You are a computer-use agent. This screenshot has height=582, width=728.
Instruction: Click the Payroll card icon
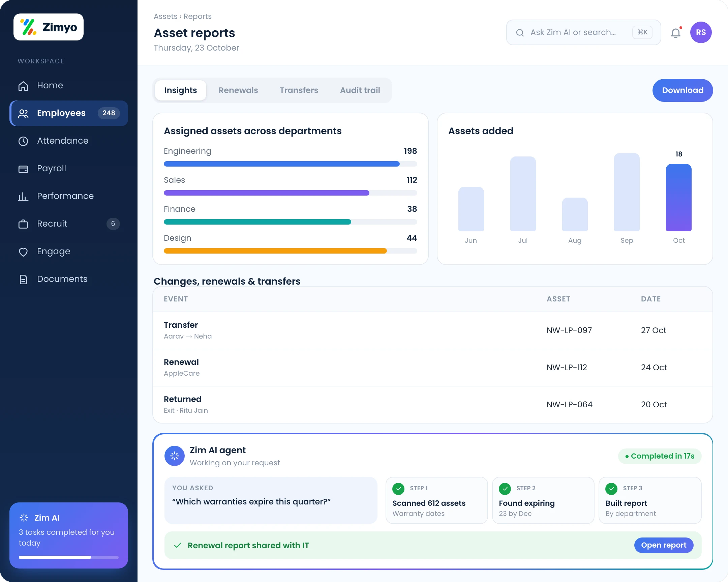point(23,169)
